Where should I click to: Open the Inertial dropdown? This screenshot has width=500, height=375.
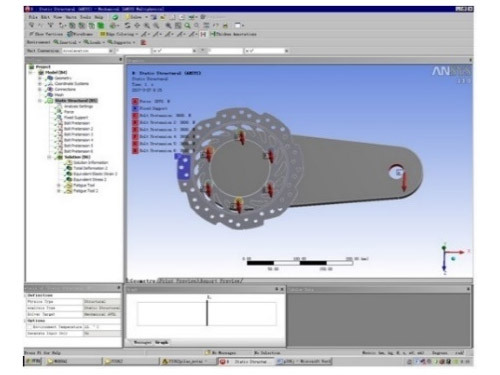(67, 42)
